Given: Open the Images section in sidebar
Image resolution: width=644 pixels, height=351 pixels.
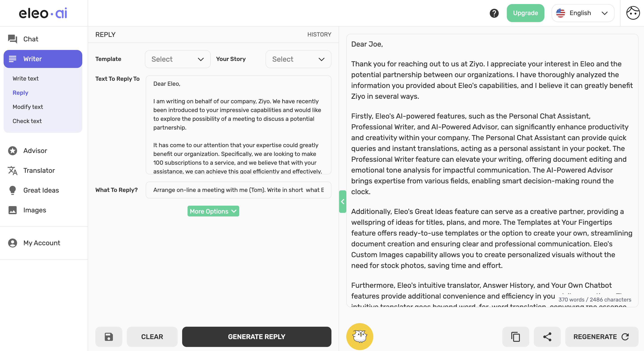Looking at the screenshot, I should click(34, 210).
